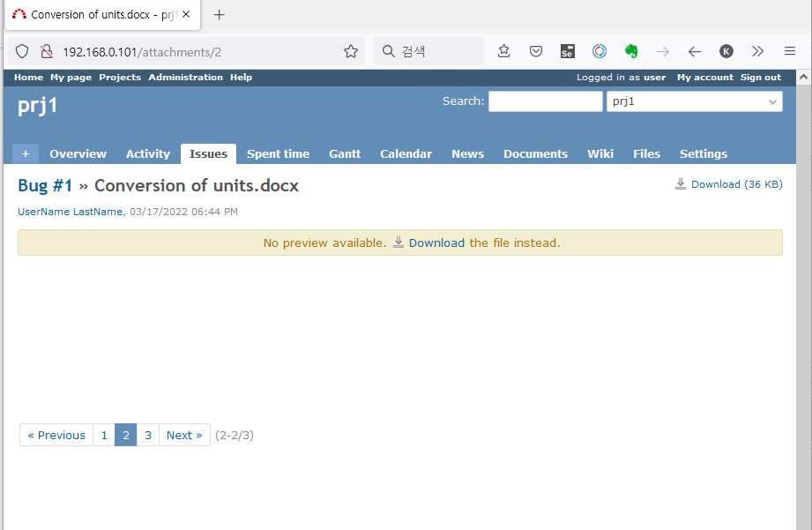This screenshot has width=812, height=530.
Task: Click the green plus icon in the project tab bar
Action: (25, 153)
